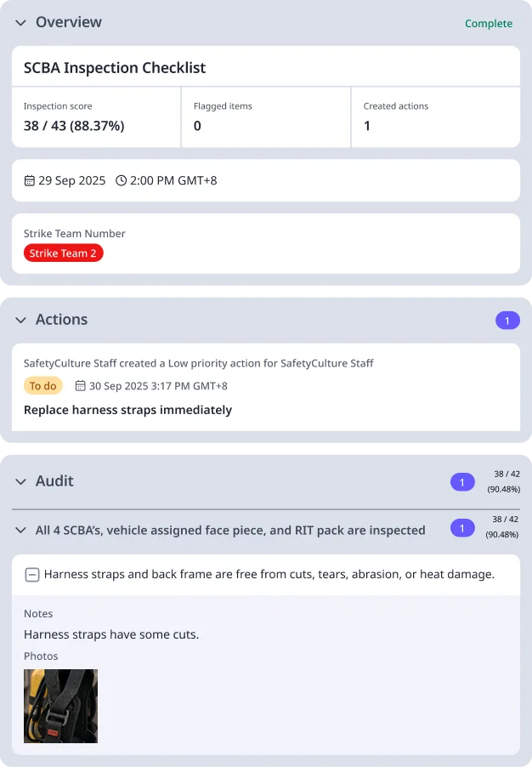This screenshot has width=532, height=767.
Task: Click the clock icon next to 2:00 PM GMT+8
Action: tap(121, 180)
